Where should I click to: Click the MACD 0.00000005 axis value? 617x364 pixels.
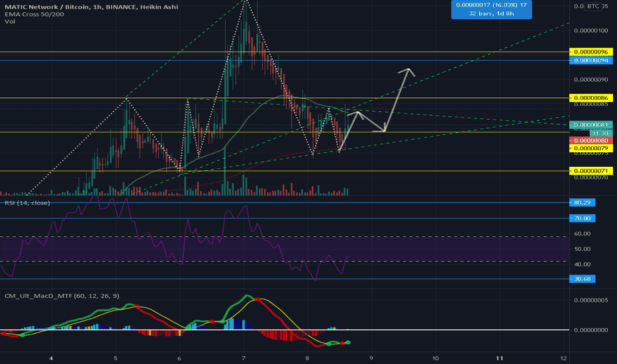click(591, 300)
